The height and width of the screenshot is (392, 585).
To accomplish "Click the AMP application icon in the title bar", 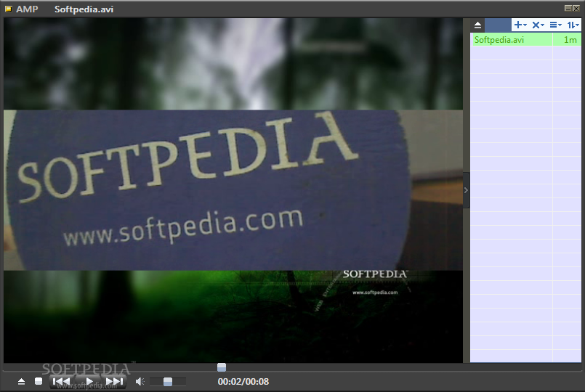I will [x=8, y=9].
